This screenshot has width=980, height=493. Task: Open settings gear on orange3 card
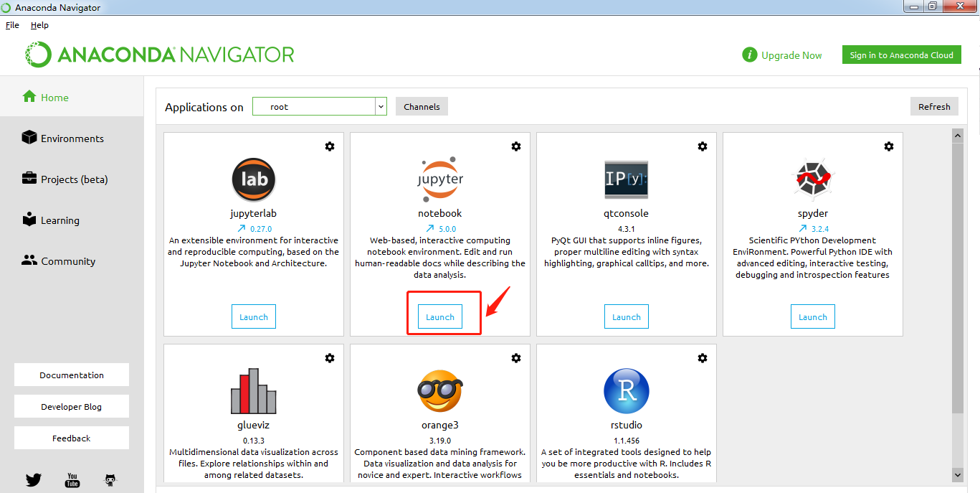coord(516,358)
